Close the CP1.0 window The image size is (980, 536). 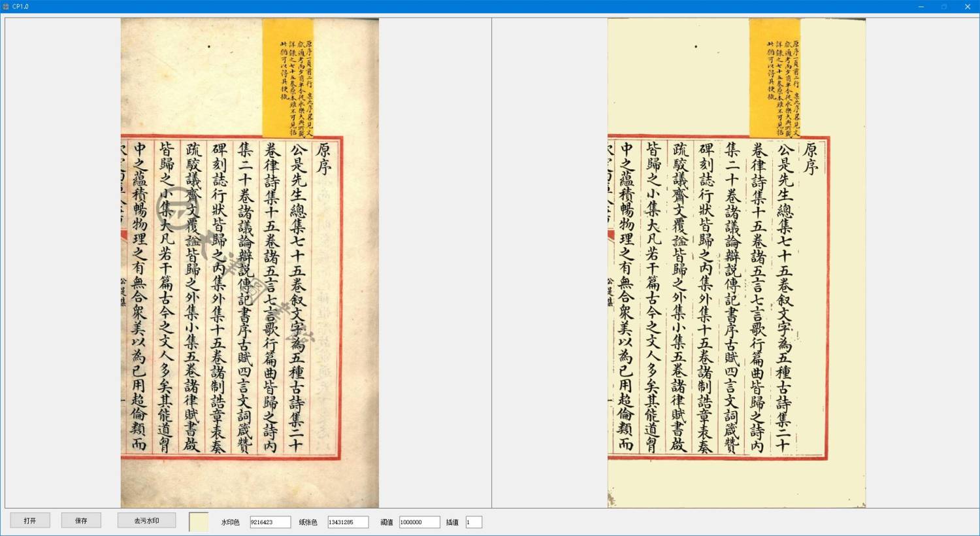(x=968, y=7)
